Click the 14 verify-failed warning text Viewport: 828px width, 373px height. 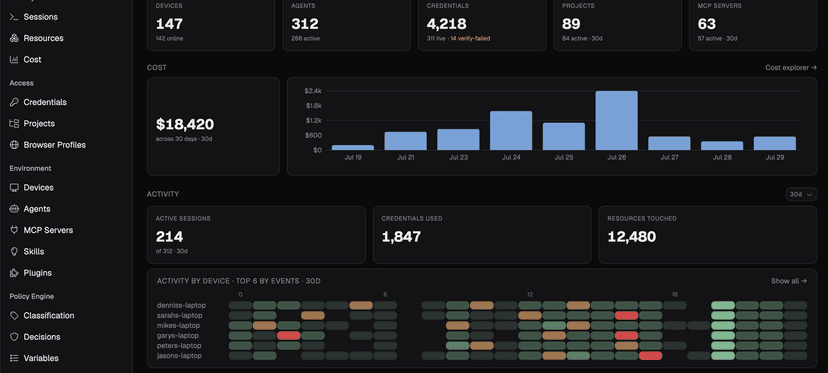click(x=470, y=39)
